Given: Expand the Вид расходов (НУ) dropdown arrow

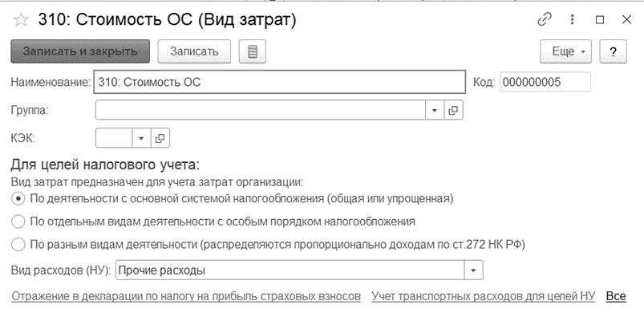Looking at the screenshot, I should (473, 270).
